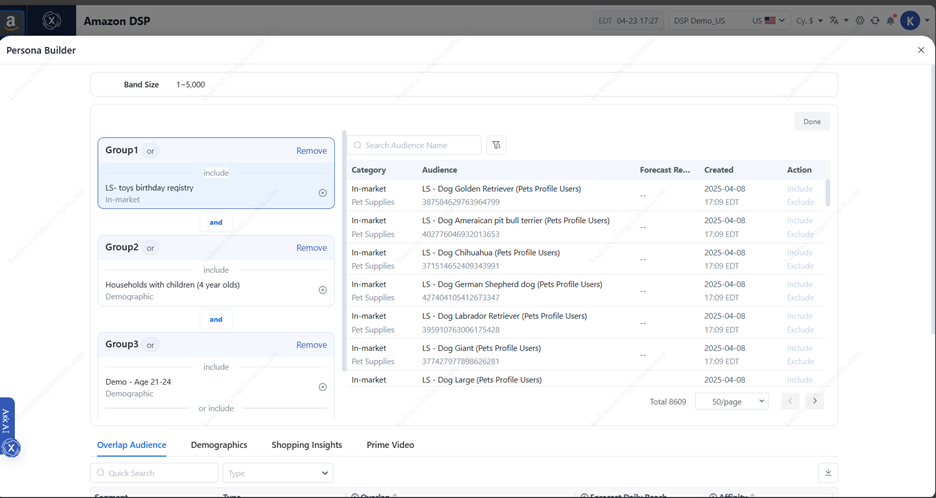
Task: Open the notifications bell
Action: (890, 20)
